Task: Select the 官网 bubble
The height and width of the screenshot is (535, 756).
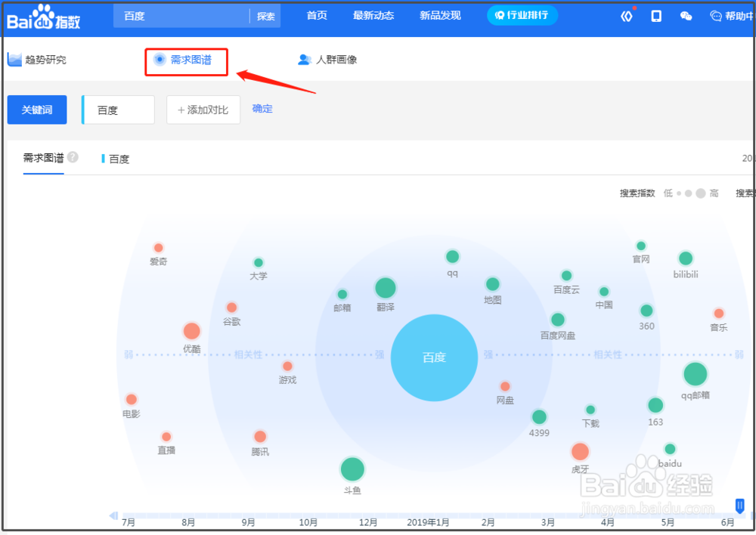Action: coord(641,246)
